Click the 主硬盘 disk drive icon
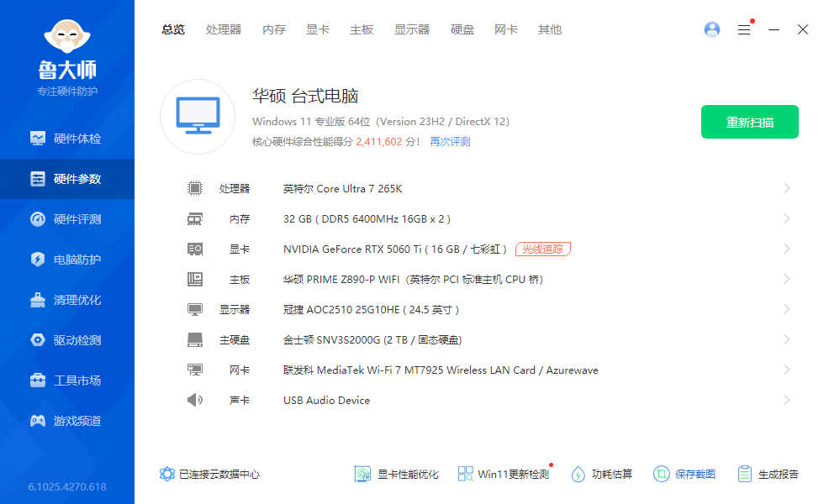This screenshot has height=504, width=824. pyautogui.click(x=195, y=339)
